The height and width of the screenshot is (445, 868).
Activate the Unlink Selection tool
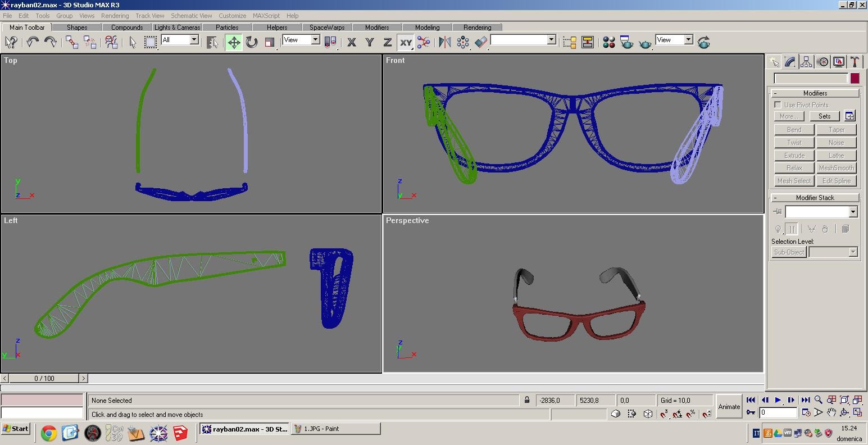click(90, 42)
